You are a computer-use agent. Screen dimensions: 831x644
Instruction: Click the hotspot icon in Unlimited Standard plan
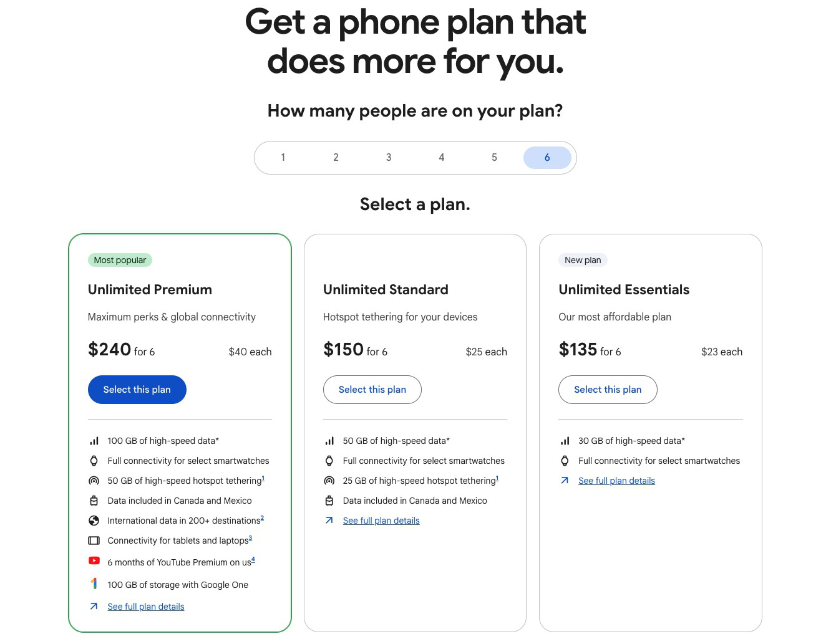pos(329,481)
